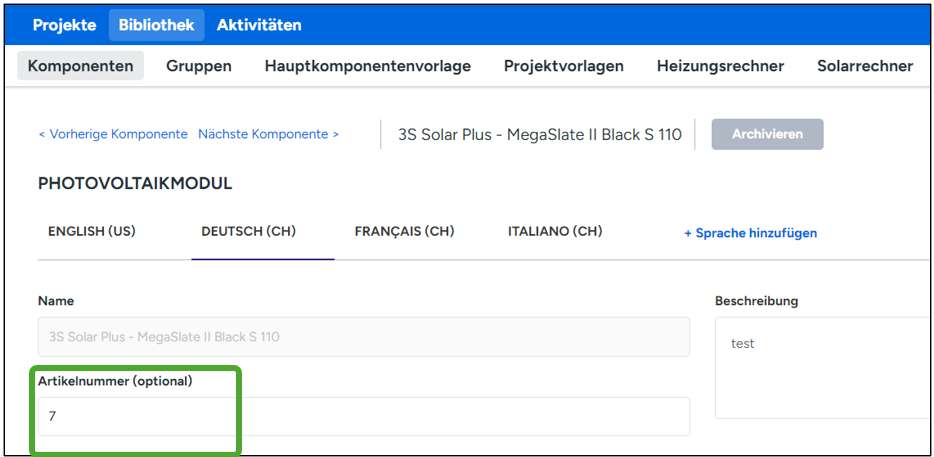Switch to the ENGLISH (US) language tab
The width and height of the screenshot is (934, 457).
[x=92, y=232]
